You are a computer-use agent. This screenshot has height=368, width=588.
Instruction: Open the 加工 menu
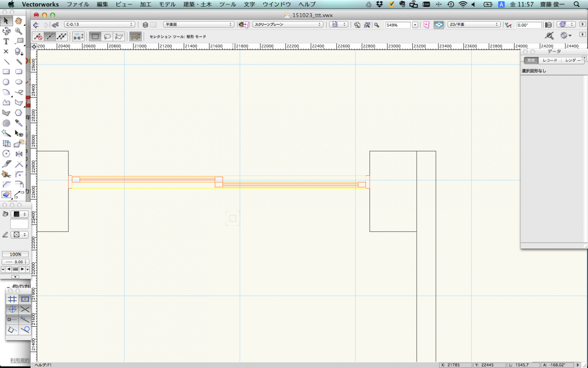pyautogui.click(x=145, y=4)
